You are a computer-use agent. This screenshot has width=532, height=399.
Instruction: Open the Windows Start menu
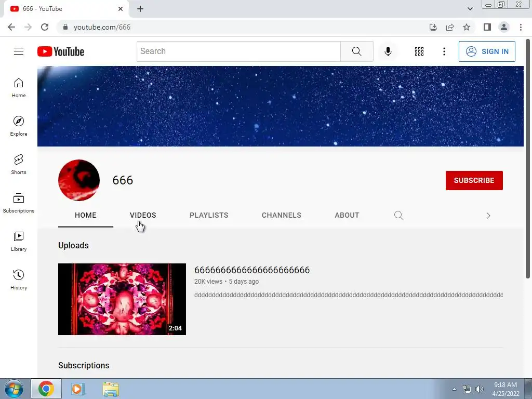(x=14, y=389)
